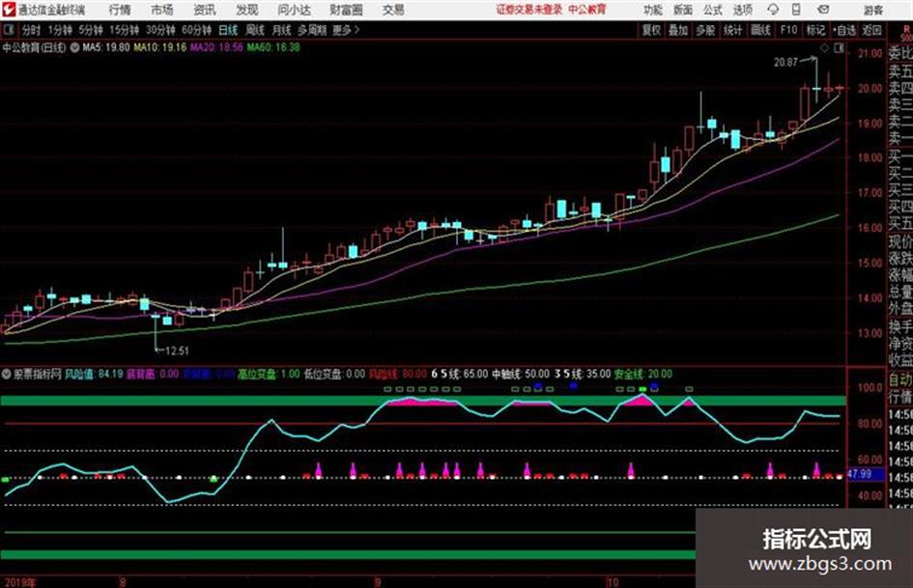Viewport: 913px width, 588px height.
Task: Open the 行情 menu
Action: [120, 10]
